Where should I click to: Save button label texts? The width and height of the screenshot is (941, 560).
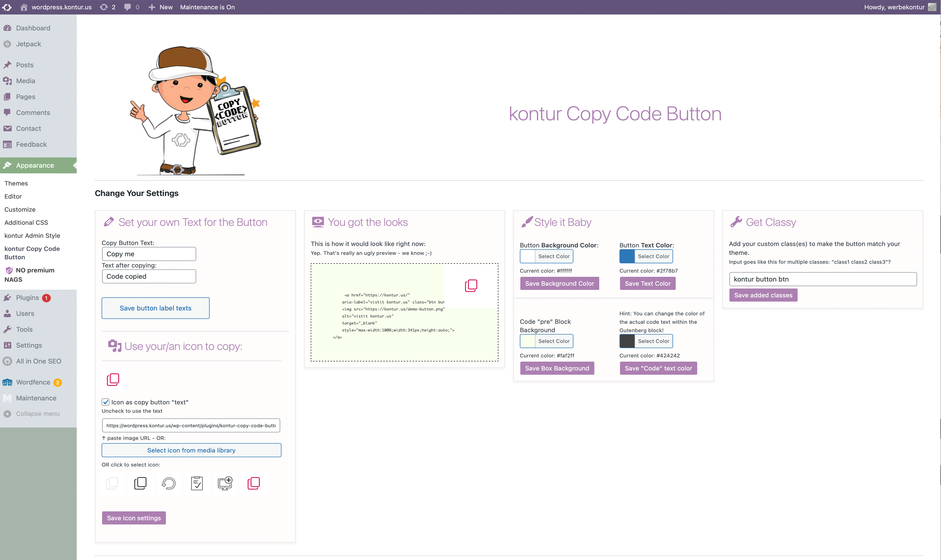point(155,308)
